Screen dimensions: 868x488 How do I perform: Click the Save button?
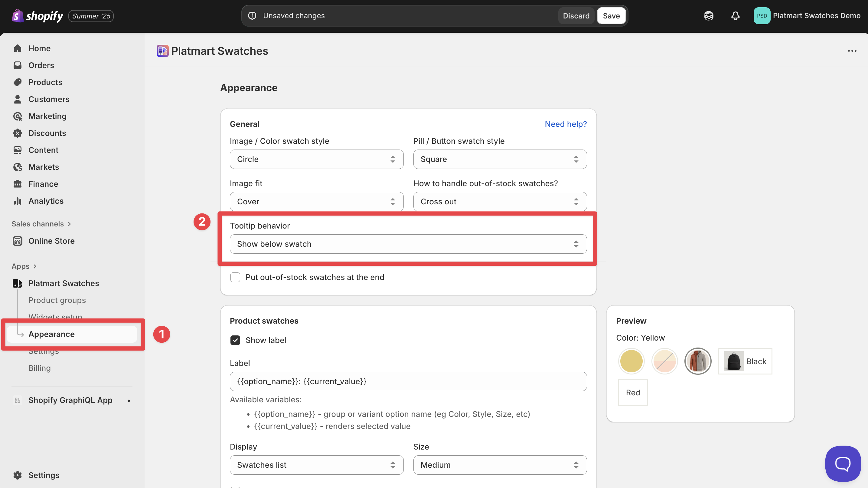pos(611,16)
